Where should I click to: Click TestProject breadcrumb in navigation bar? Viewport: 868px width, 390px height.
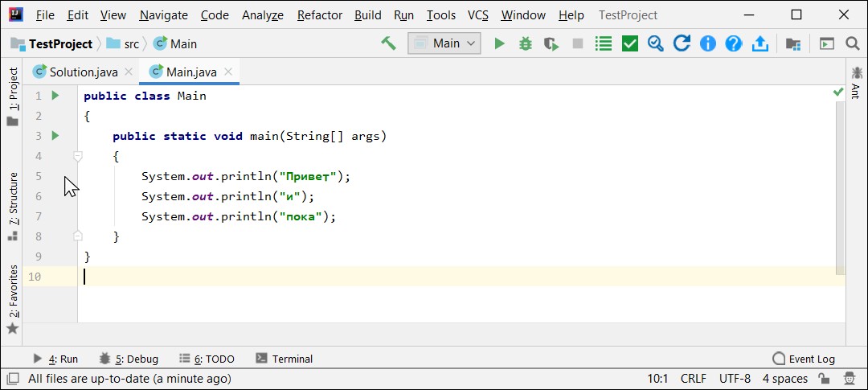point(52,43)
